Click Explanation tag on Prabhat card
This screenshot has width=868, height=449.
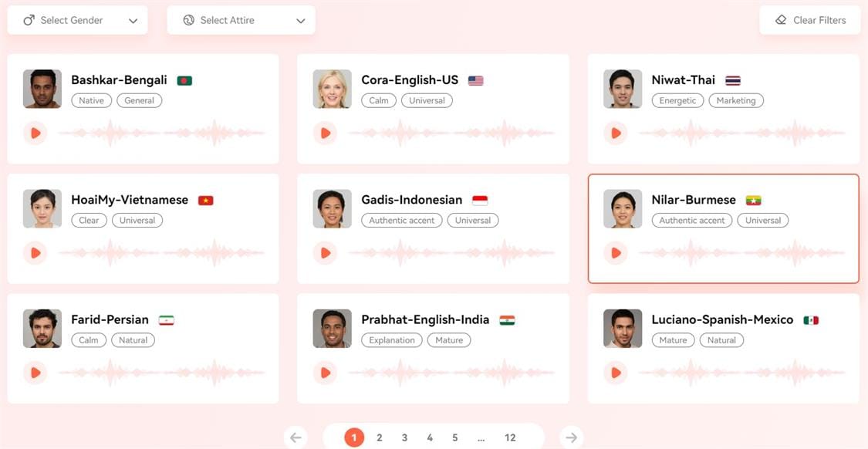pyautogui.click(x=392, y=340)
